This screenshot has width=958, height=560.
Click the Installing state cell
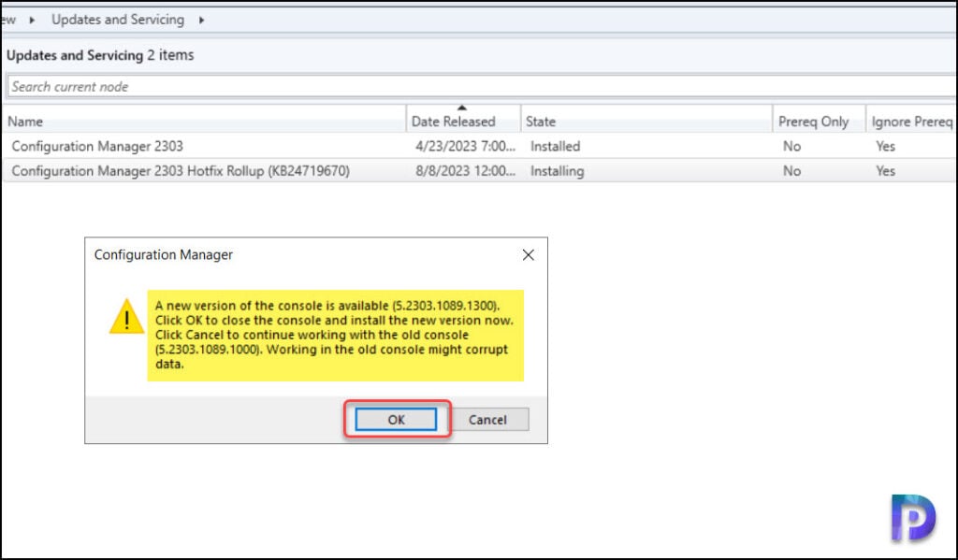coord(558,171)
